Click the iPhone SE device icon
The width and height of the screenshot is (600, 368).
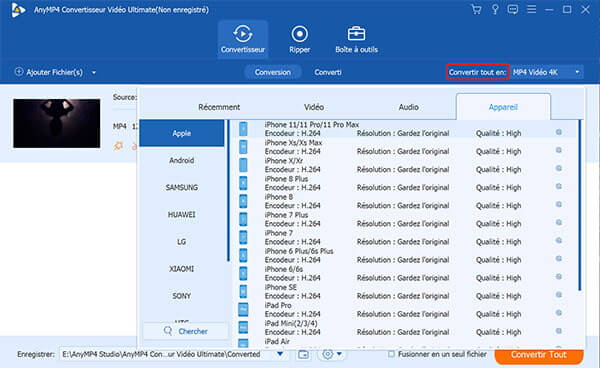243,291
